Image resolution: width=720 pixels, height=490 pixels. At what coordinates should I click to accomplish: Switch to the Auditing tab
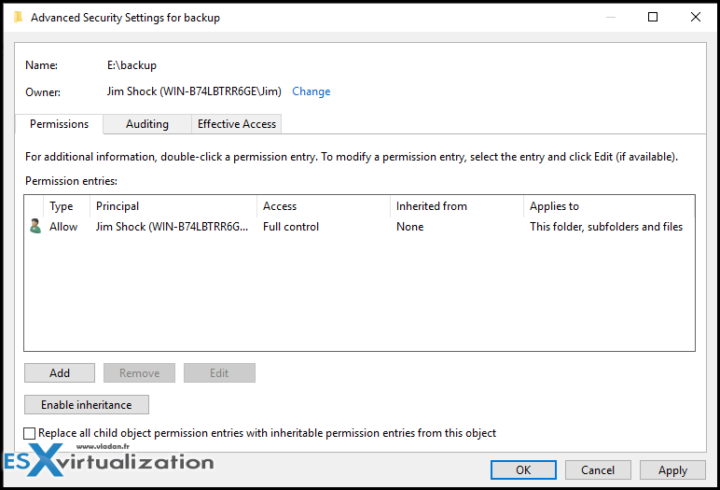coord(147,124)
